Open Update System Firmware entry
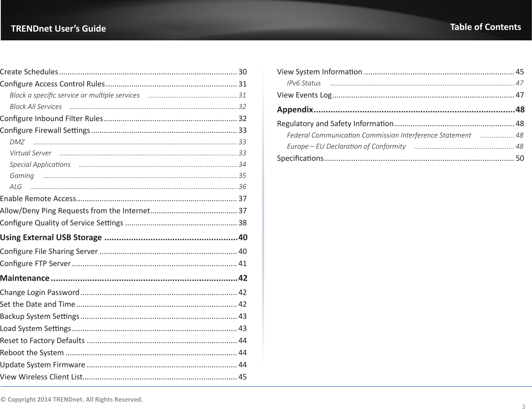This screenshot has width=532, height=409. pos(123,365)
